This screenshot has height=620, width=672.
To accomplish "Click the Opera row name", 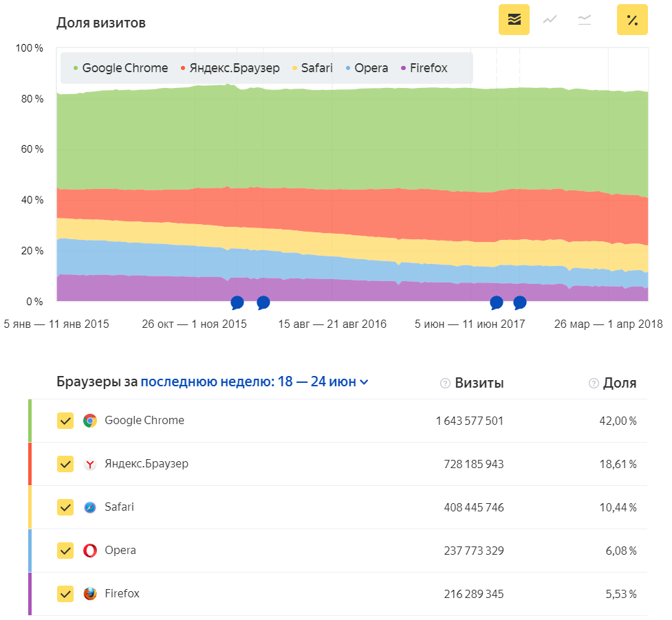I will click(x=120, y=551).
